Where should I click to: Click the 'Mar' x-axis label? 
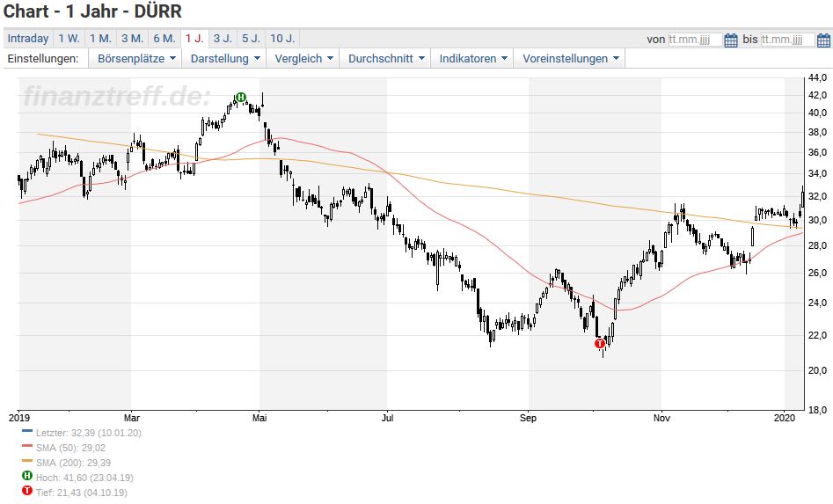click(x=131, y=418)
